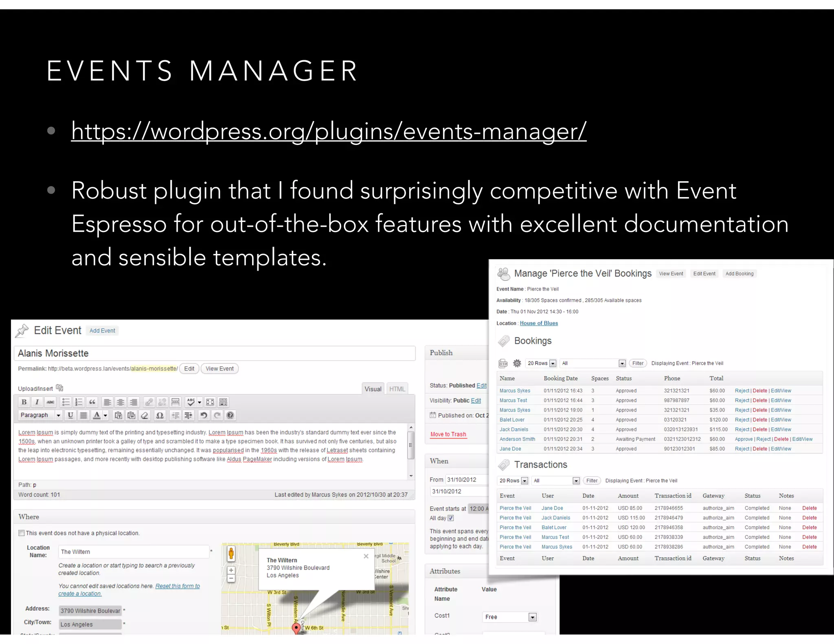This screenshot has height=644, width=834.
Task: Align text center
Action: tap(121, 402)
